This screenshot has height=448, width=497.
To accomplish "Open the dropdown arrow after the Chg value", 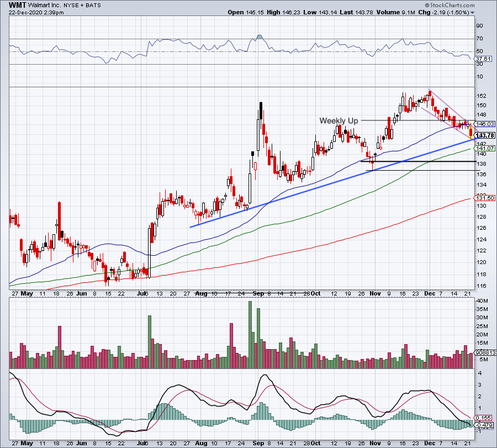I will coord(473,13).
